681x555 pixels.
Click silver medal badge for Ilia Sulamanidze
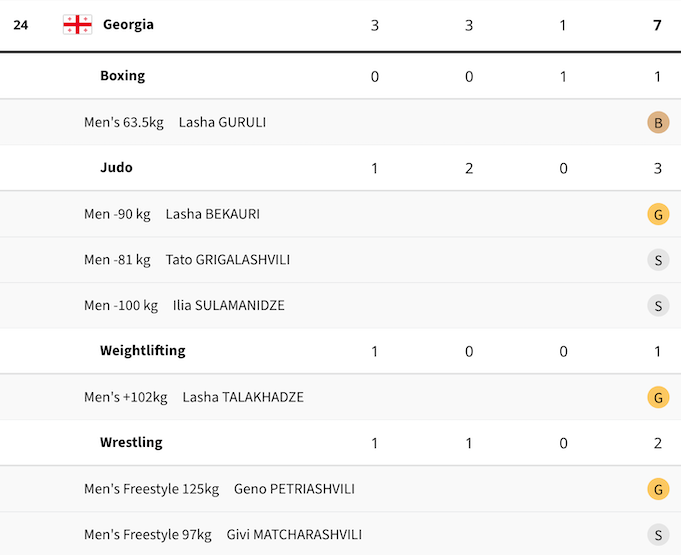[657, 306]
